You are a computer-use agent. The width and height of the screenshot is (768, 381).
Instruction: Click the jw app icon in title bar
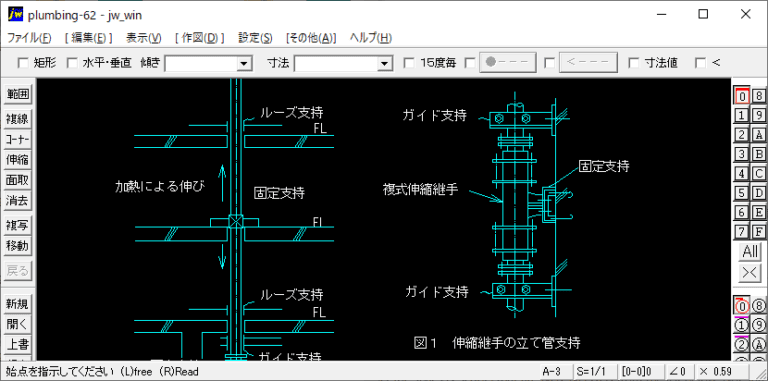click(15, 14)
